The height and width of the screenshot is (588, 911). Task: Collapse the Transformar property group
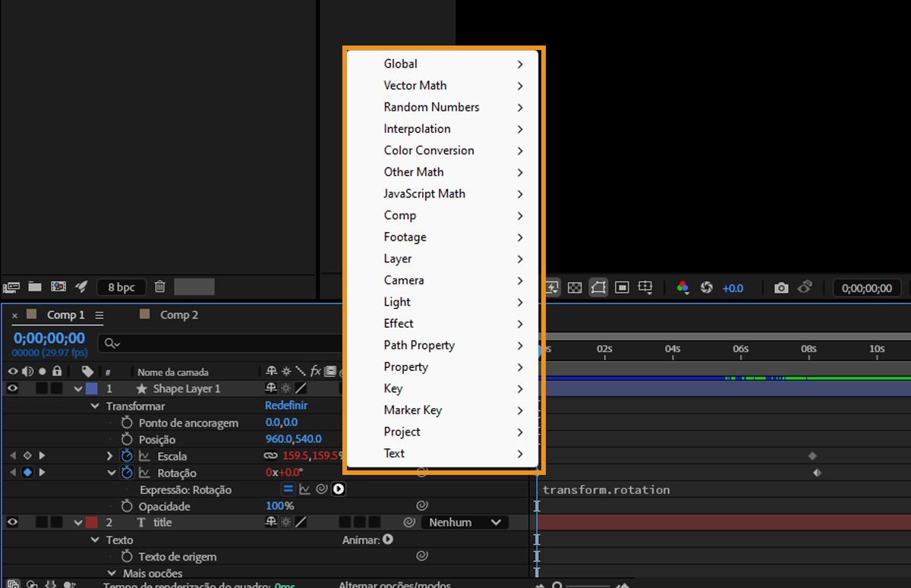tap(94, 406)
